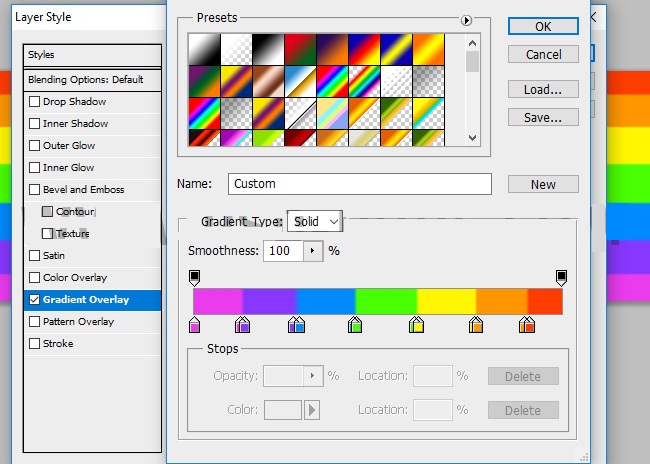Screen dimensions: 650x464
Task: Enable the Inner Shadow checkbox
Action: click(x=34, y=123)
